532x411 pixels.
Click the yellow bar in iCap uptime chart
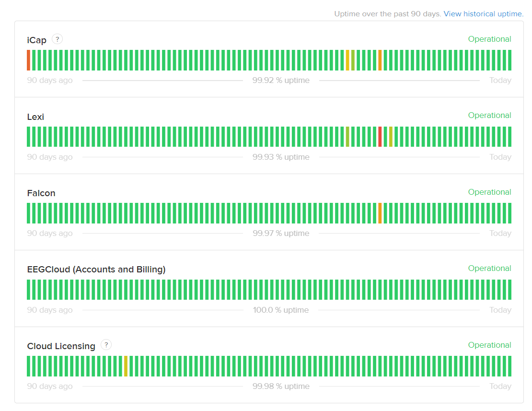tap(347, 60)
